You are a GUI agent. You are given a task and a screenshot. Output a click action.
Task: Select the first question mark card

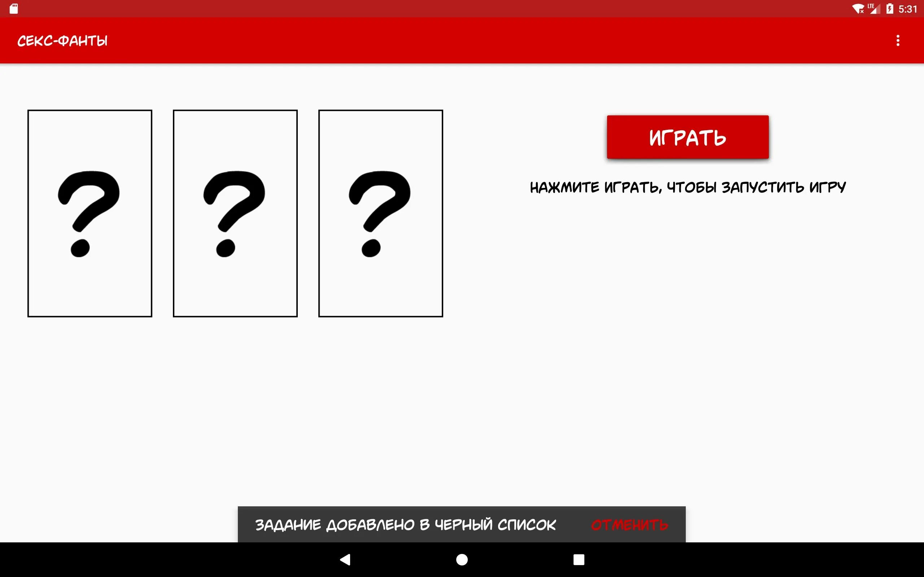click(89, 213)
